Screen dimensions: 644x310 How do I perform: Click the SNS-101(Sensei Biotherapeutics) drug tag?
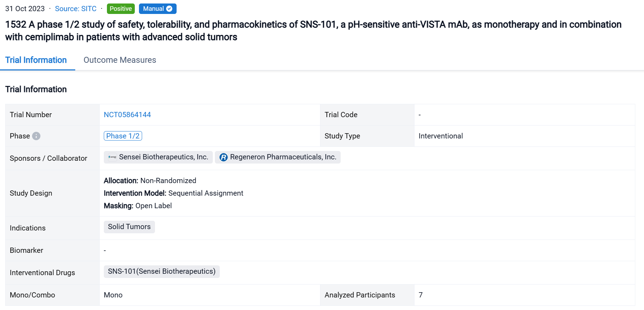click(x=162, y=272)
